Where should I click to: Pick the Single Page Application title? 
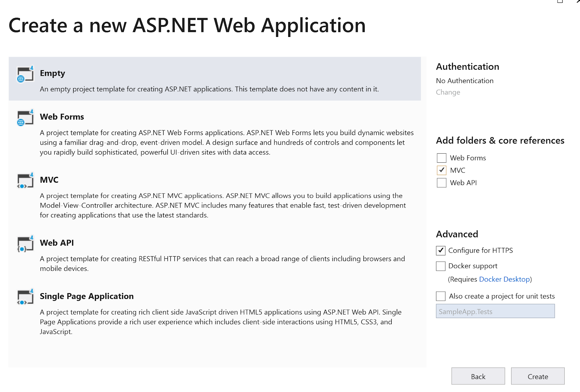(87, 296)
